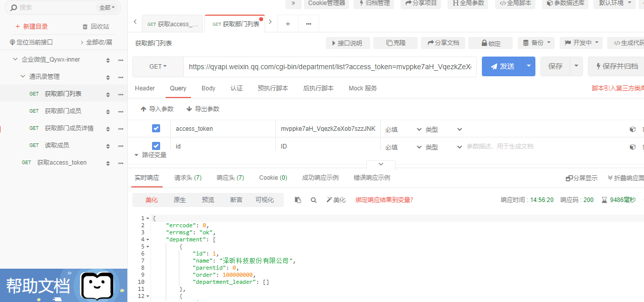This screenshot has width=644, height=302.
Task: Click sort handle for 获取access_token row
Action: pyautogui.click(x=108, y=163)
